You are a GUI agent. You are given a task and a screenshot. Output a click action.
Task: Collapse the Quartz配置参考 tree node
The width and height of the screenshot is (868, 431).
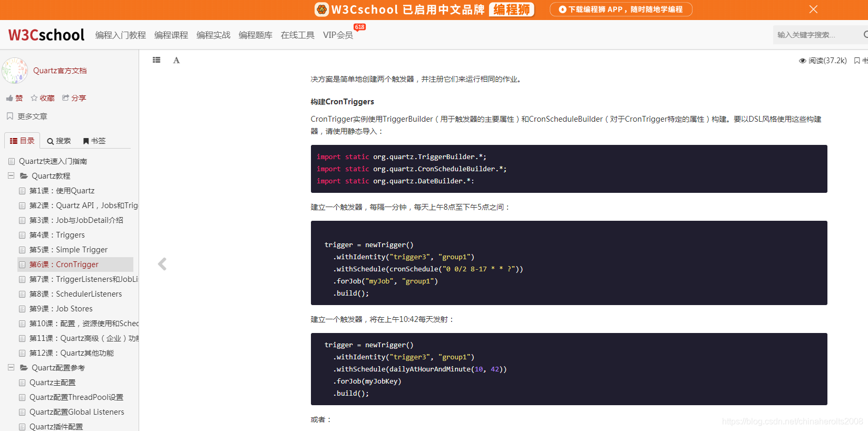(11, 368)
